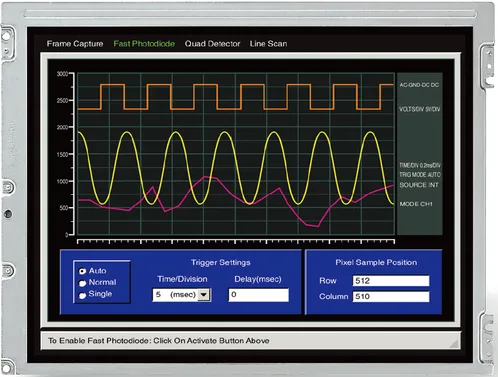Toggle the TRIG MODE AUTO setting
Image resolution: width=498 pixels, height=377 pixels.
pyautogui.click(x=420, y=175)
